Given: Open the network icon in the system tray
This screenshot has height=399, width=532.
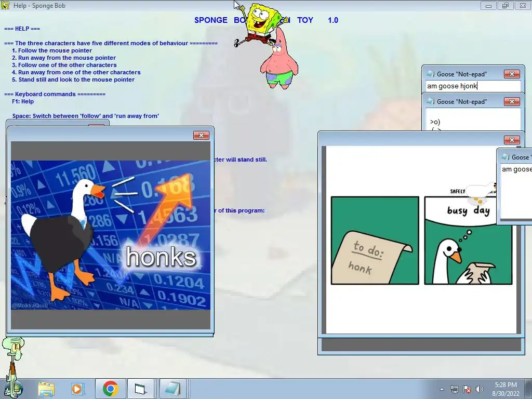Looking at the screenshot, I should tap(454, 389).
